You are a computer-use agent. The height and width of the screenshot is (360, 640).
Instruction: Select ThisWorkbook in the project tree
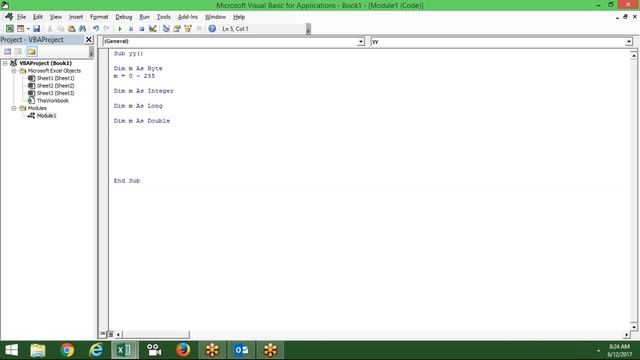pos(53,100)
